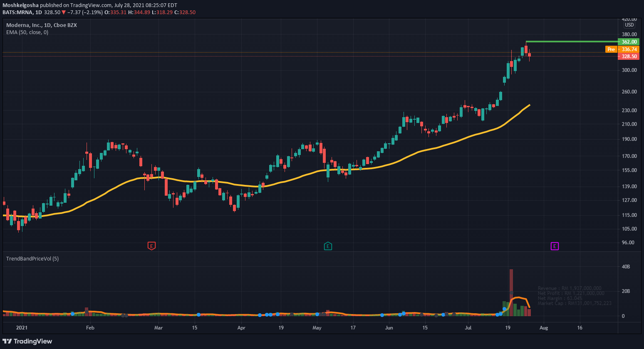The height and width of the screenshot is (349, 644).
Task: Click the BATS:MRNA, 1D symbol text in the header
Action: click(22, 12)
